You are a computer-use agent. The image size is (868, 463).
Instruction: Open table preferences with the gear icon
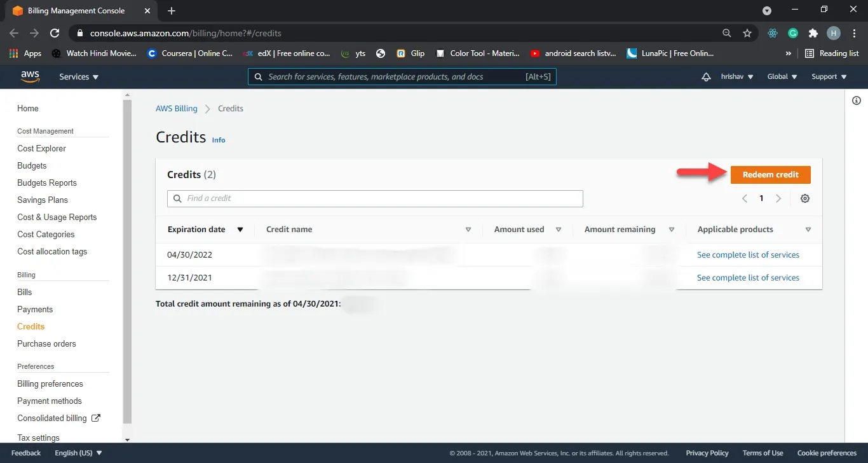pos(805,198)
